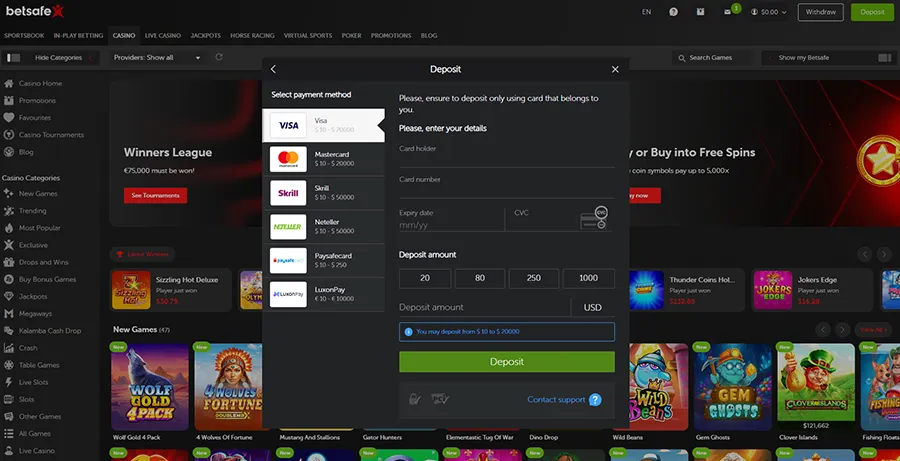Screen dimensions: 900x461
Task: Click the Betsafe logo
Action: [34, 11]
